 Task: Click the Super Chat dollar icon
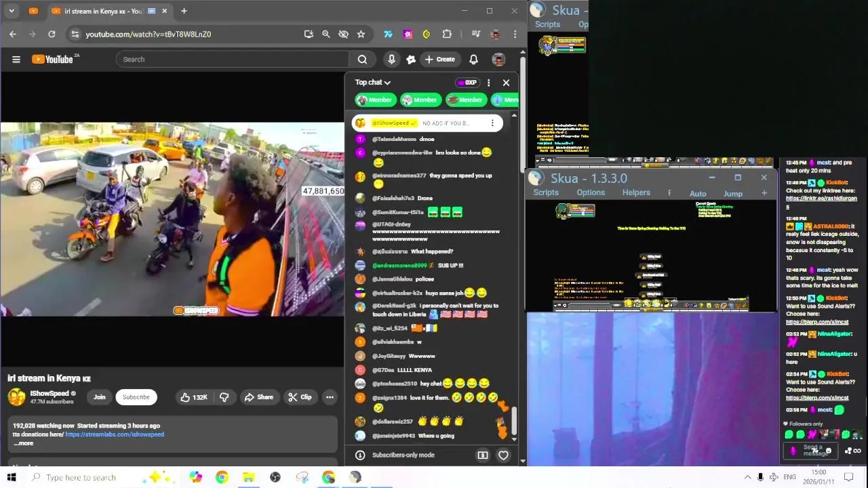coord(483,455)
